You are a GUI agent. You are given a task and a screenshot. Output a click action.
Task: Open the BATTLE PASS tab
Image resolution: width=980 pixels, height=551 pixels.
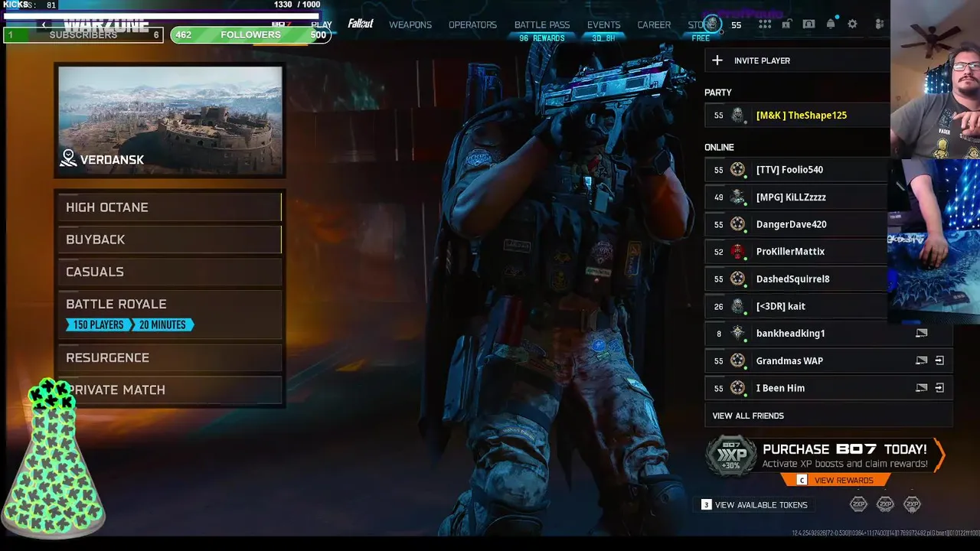click(x=542, y=24)
